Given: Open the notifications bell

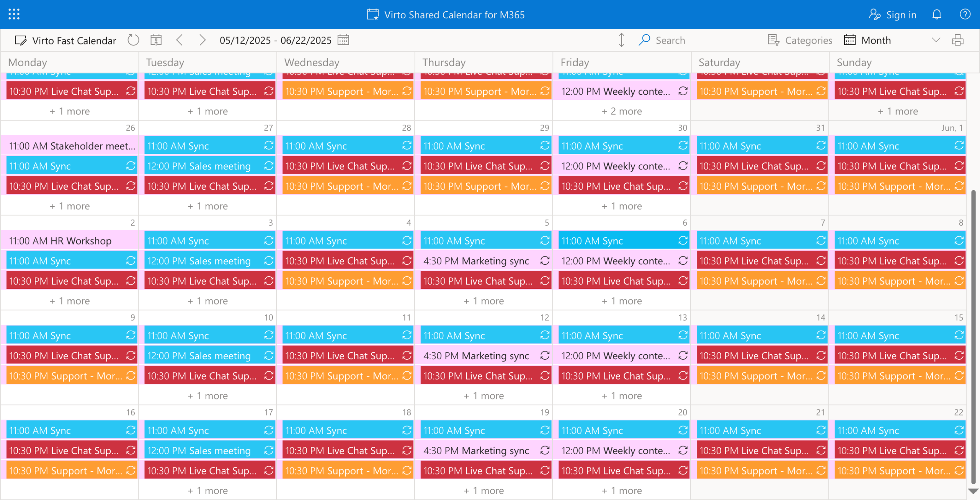Looking at the screenshot, I should 936,15.
